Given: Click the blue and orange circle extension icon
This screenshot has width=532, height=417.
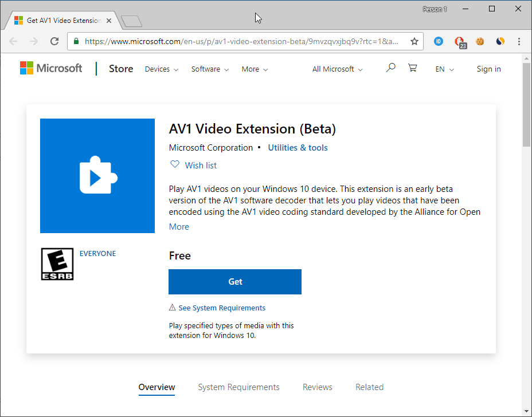Looking at the screenshot, I should point(500,41).
